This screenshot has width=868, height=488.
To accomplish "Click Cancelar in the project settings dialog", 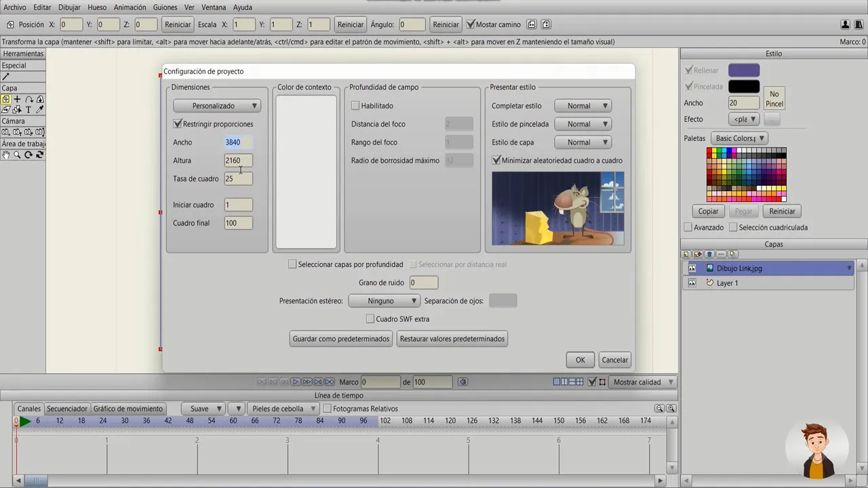I will point(615,360).
